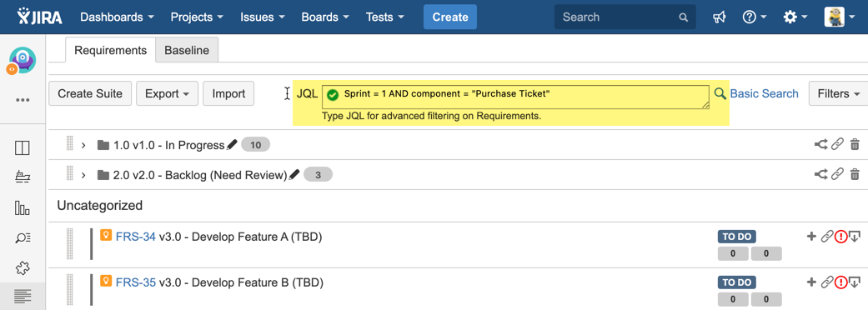Delete the 1.0 v1.0 suite folder
This screenshot has height=310, width=868.
coord(855,144)
